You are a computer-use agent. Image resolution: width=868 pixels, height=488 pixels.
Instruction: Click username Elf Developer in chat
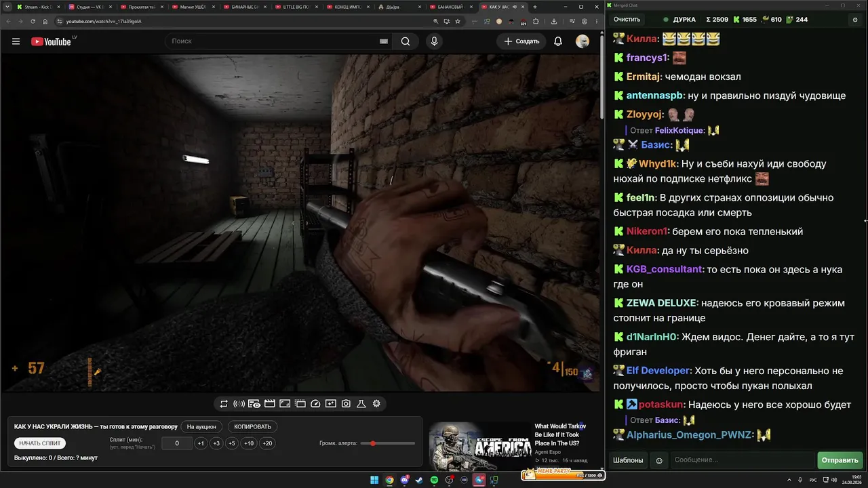[x=658, y=371]
